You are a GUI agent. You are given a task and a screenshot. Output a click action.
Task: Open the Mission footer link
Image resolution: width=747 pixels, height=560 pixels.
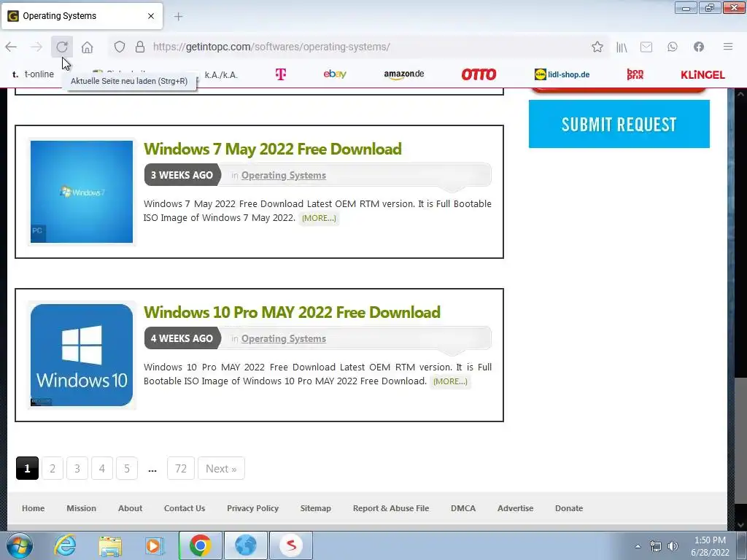click(82, 508)
